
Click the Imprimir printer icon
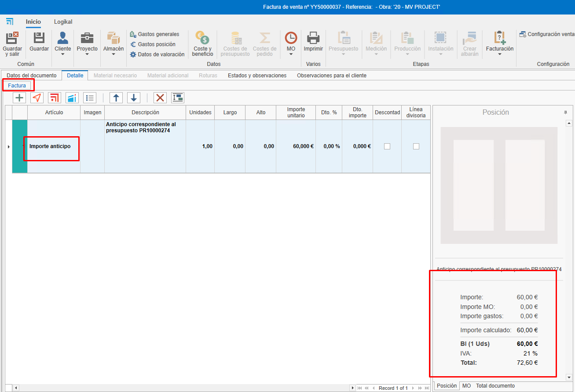point(313,38)
